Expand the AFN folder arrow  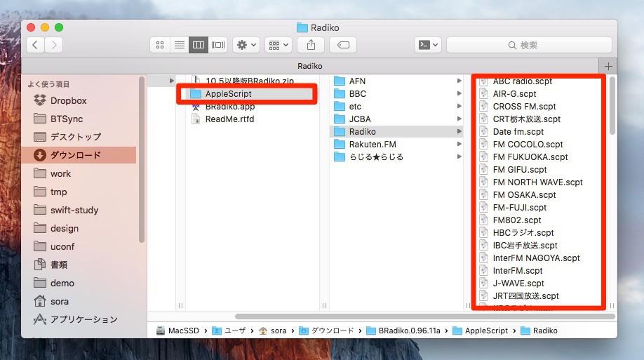point(459,81)
